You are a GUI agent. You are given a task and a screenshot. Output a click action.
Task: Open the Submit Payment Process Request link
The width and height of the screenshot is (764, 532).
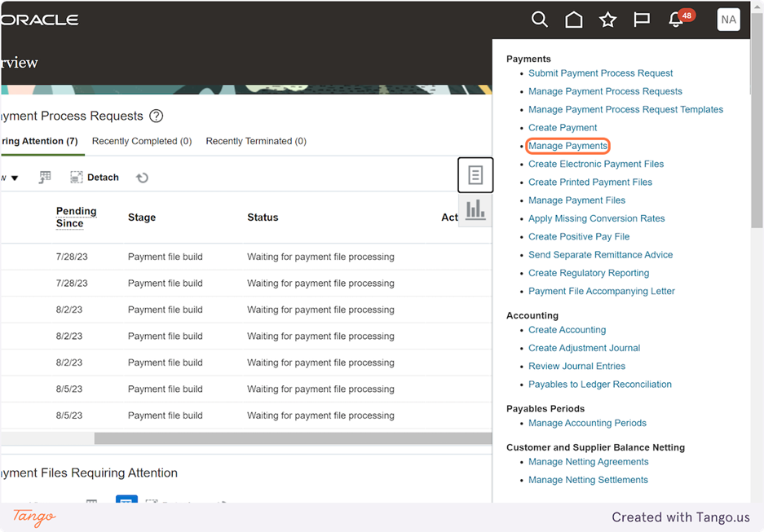coord(600,73)
